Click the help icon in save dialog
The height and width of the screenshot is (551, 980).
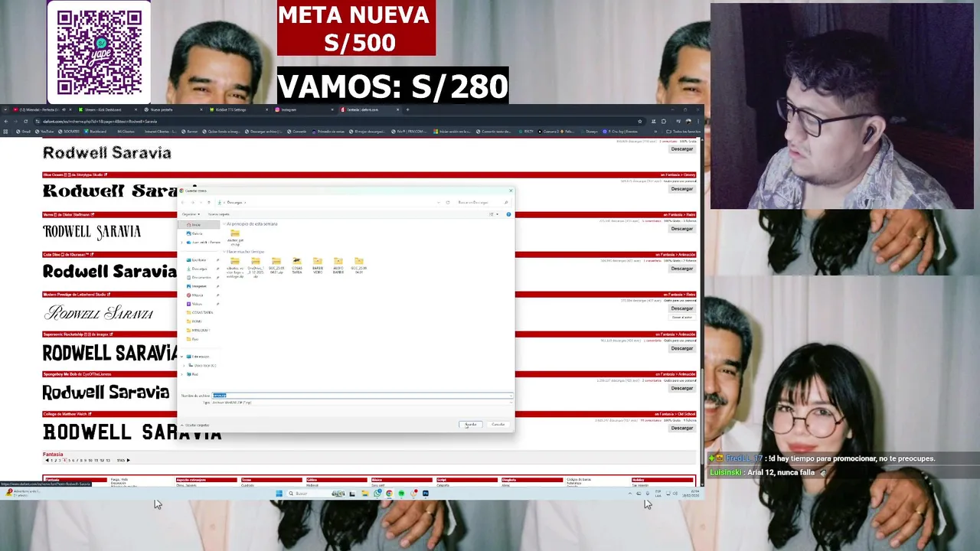pyautogui.click(x=508, y=214)
